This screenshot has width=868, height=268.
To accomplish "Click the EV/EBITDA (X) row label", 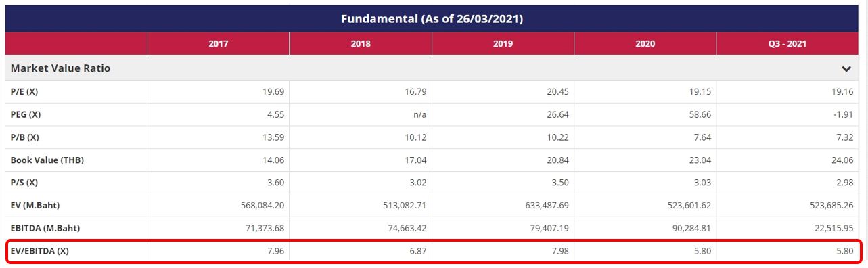I will 40,251.
